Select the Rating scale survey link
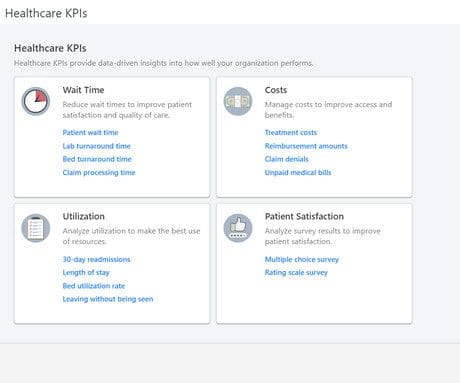This screenshot has height=383, width=460. [x=296, y=273]
